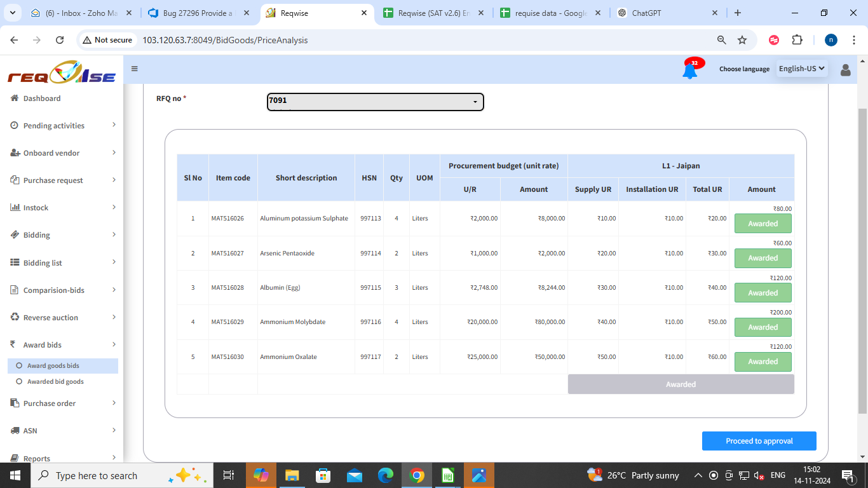The height and width of the screenshot is (488, 868).
Task: Click the Comparision-bids document icon
Action: point(15,290)
